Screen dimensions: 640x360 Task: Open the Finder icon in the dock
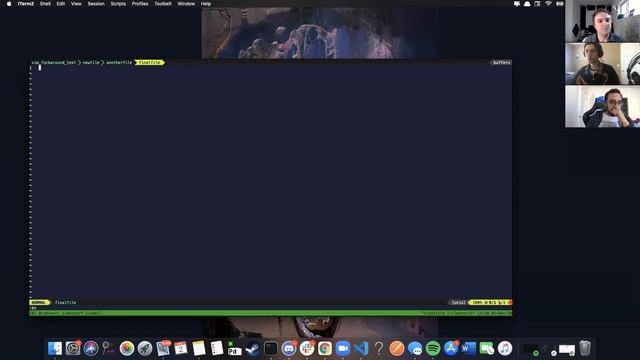pyautogui.click(x=55, y=348)
